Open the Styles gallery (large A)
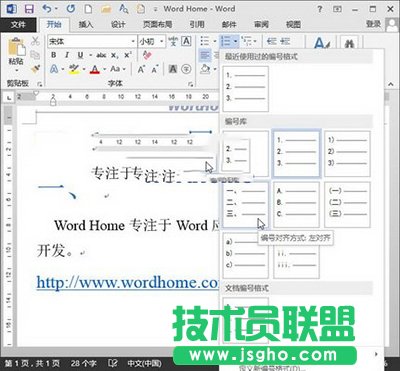Screen dimensions: 400x371 tap(321, 43)
